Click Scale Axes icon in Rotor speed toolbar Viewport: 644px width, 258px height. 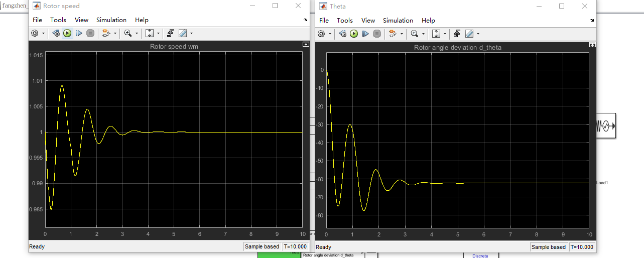pos(150,33)
